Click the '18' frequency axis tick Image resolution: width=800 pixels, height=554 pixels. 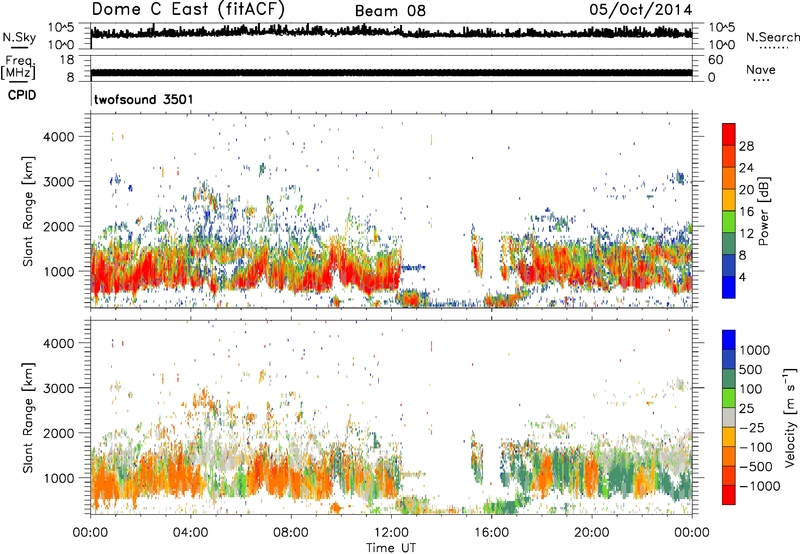[x=67, y=60]
